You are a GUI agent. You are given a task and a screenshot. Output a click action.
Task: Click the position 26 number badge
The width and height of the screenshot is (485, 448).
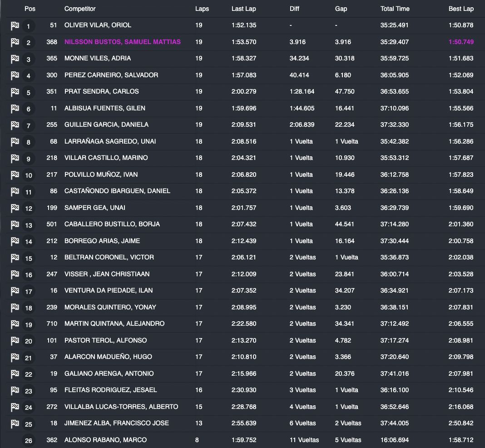click(x=29, y=440)
